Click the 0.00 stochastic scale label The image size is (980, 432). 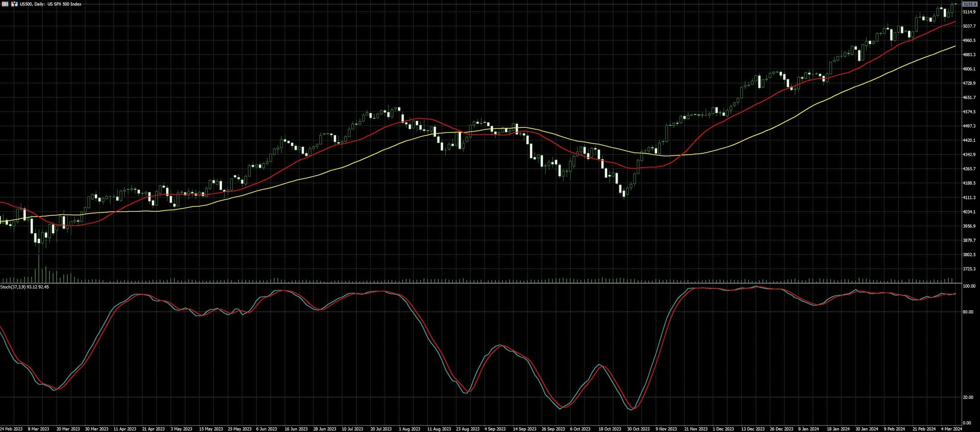click(967, 423)
